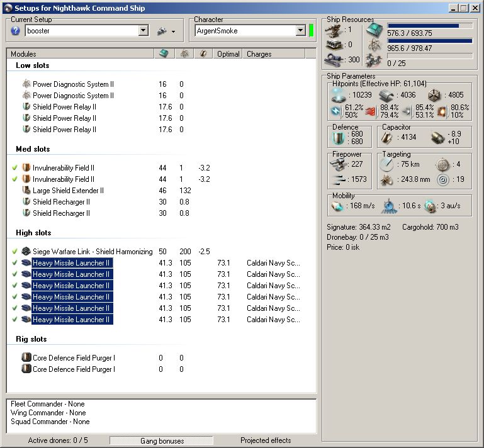Click the capacitor capacity icon showing 4134

386,137
